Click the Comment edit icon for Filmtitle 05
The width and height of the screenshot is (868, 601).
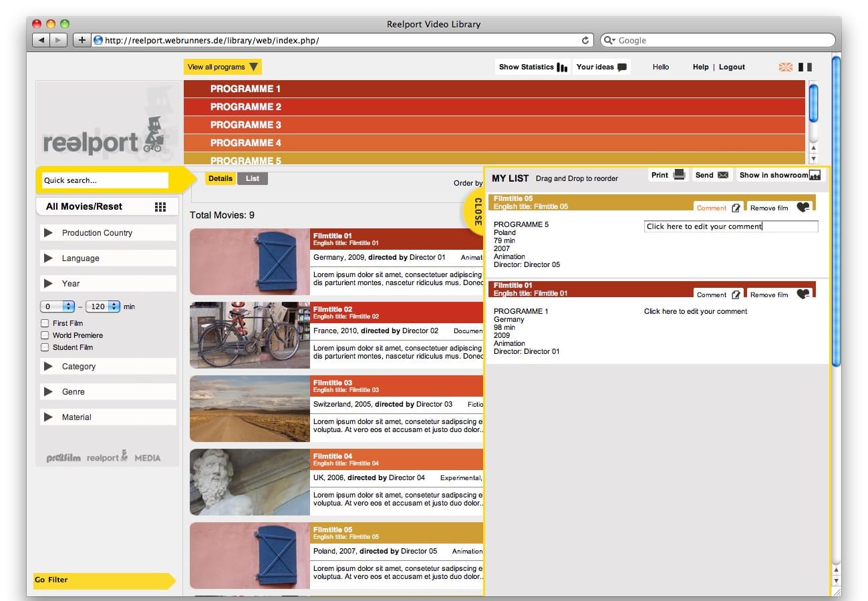pos(736,208)
